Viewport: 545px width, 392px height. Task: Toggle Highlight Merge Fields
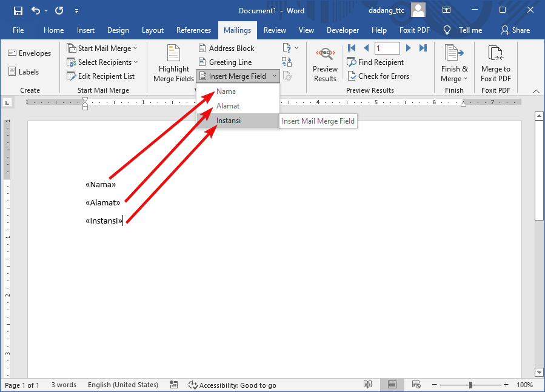(173, 65)
